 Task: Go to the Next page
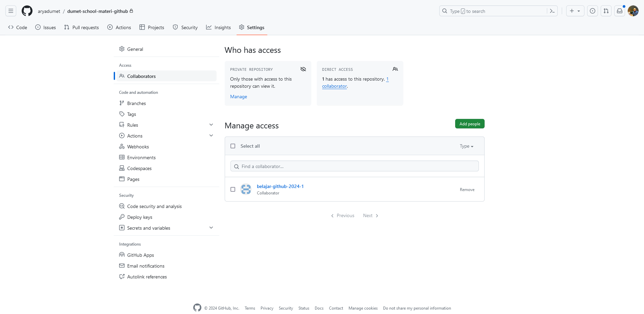pos(371,215)
